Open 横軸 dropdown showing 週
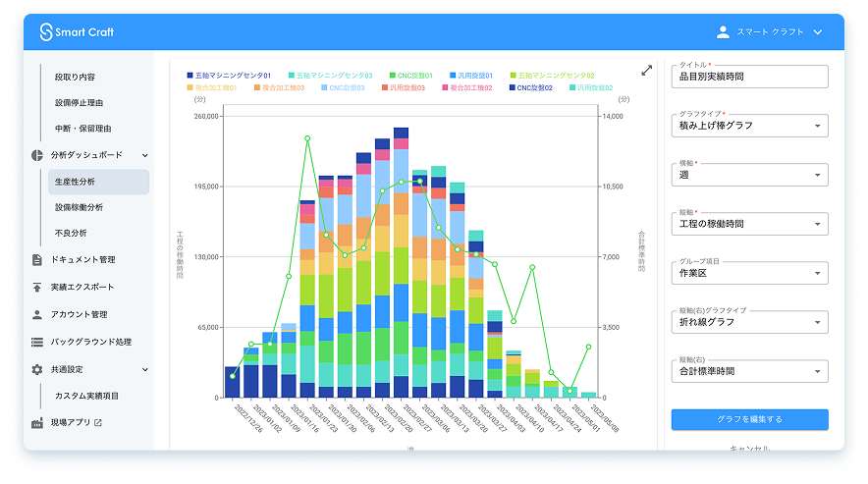This screenshot has width=868, height=484. (x=749, y=175)
